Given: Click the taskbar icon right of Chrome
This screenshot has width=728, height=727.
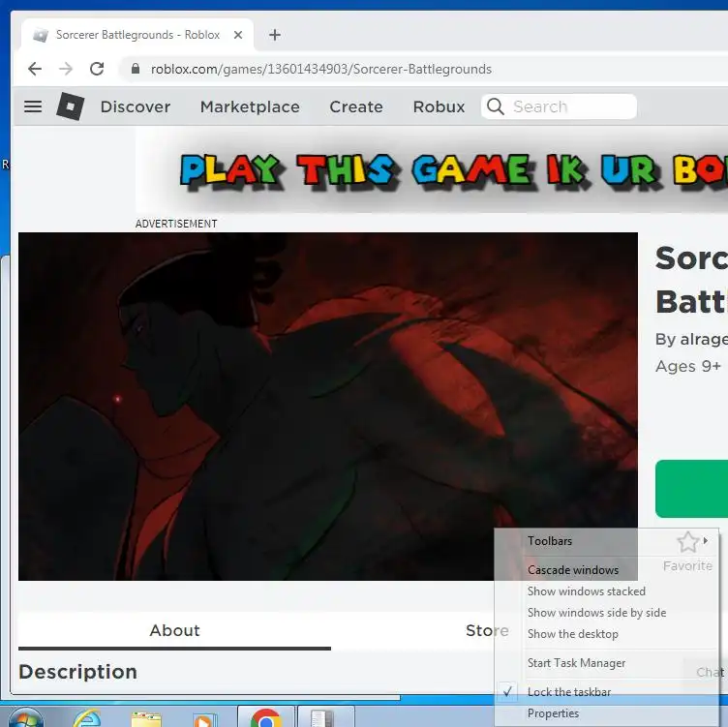Looking at the screenshot, I should click(x=325, y=717).
